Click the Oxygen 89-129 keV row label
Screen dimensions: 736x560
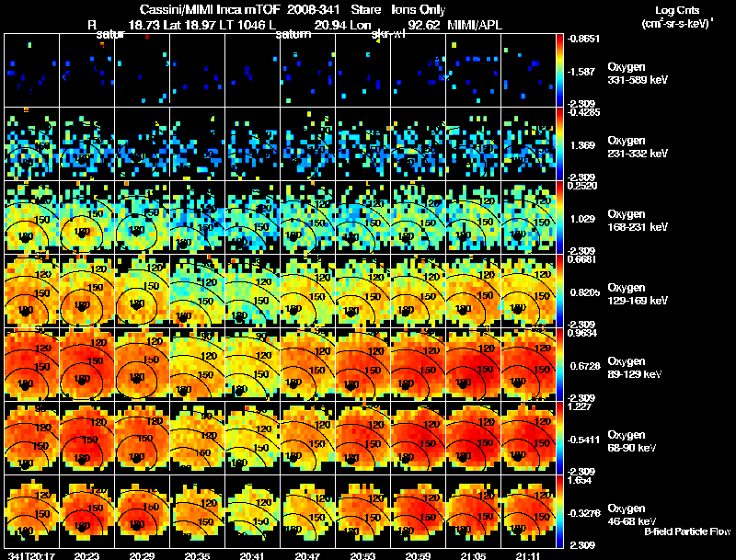tap(634, 368)
